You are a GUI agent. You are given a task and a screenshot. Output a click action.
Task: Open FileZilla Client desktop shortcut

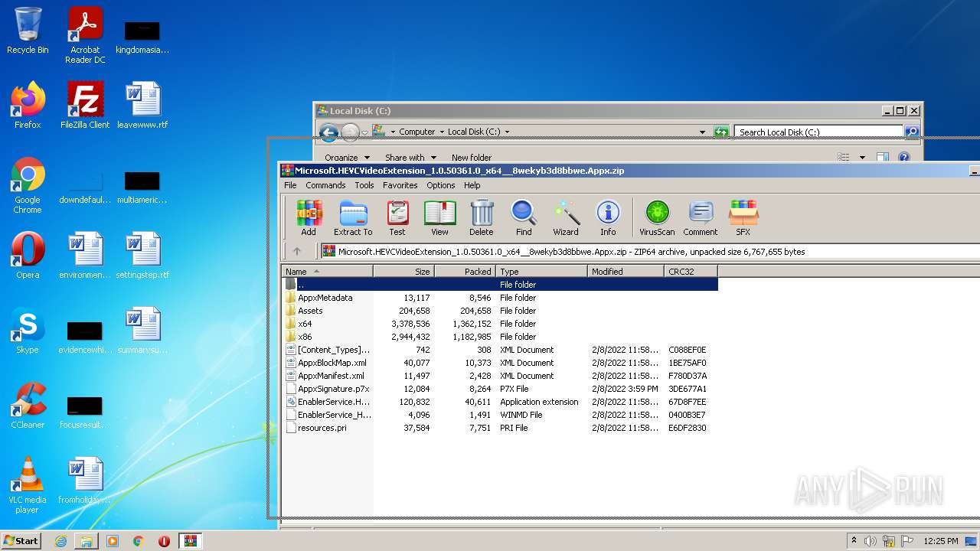click(85, 106)
